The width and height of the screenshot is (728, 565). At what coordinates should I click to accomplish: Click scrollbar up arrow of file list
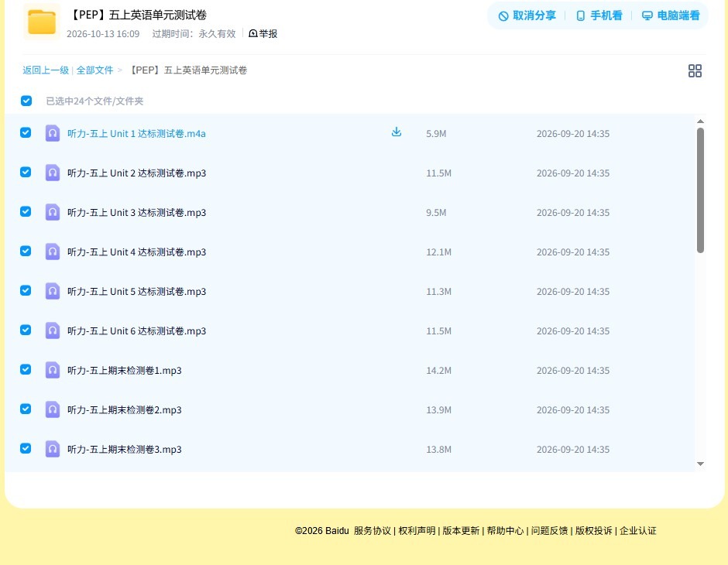[700, 121]
